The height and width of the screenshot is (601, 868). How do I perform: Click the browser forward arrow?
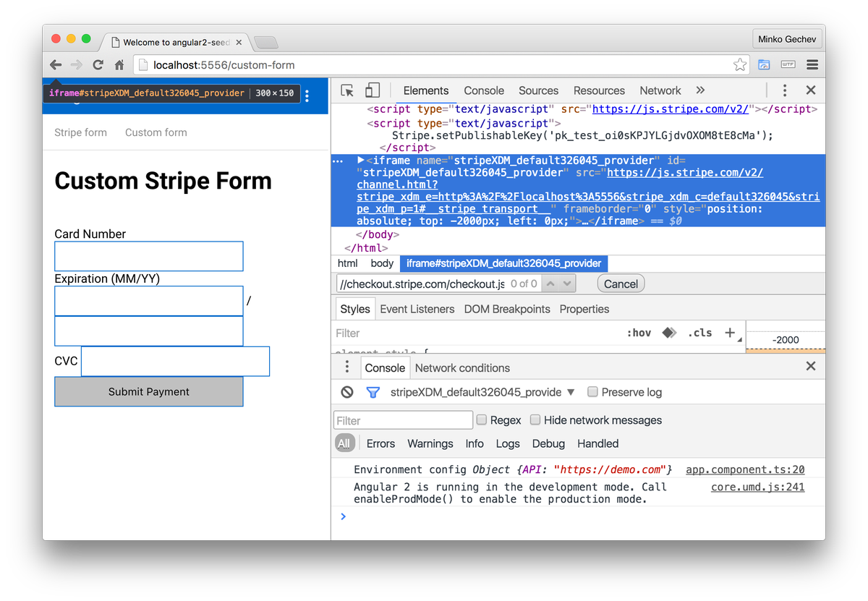pyautogui.click(x=77, y=65)
